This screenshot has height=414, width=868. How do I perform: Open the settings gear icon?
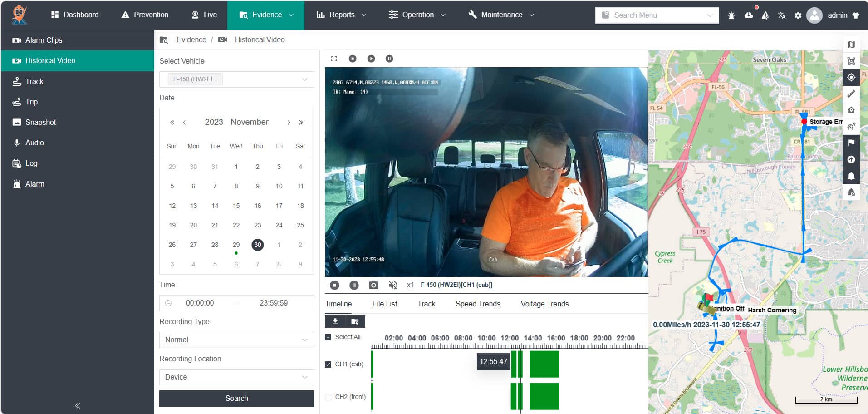coord(798,15)
